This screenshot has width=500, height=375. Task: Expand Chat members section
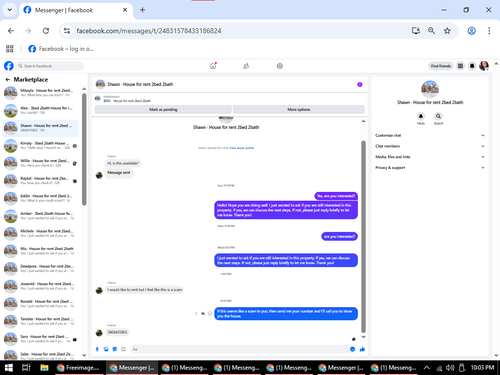click(x=430, y=146)
